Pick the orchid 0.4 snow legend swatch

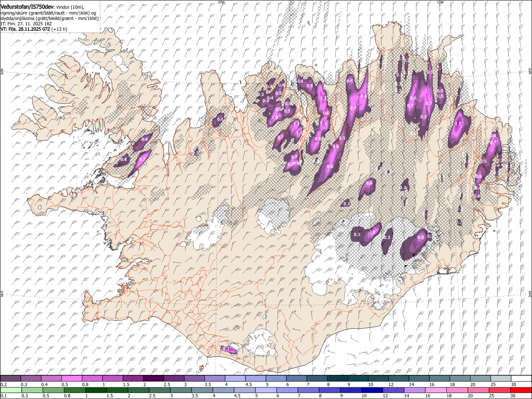click(51, 378)
